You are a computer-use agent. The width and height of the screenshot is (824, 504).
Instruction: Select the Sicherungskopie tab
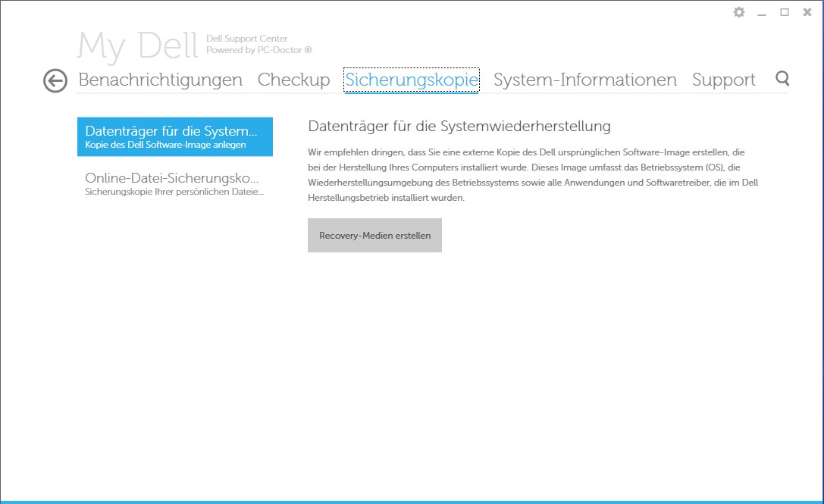(x=412, y=80)
